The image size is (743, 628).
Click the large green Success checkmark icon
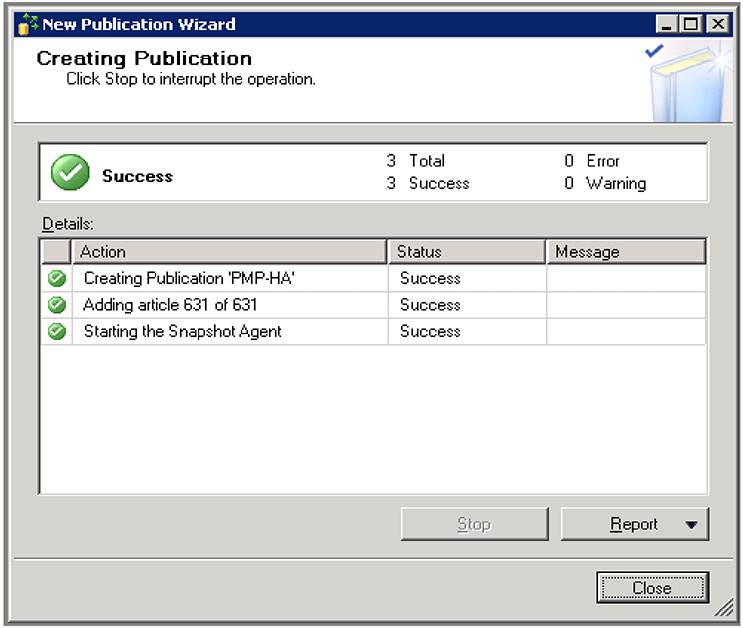[x=70, y=173]
